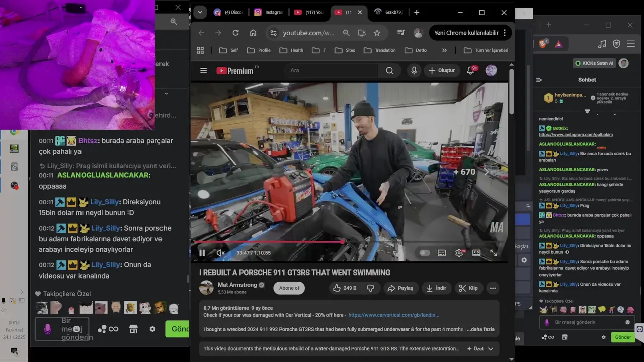Image resolution: width=644 pixels, height=362 pixels.
Task: Open 'Tüm Yer İşaretleri' folder
Action: pyautogui.click(x=486, y=50)
